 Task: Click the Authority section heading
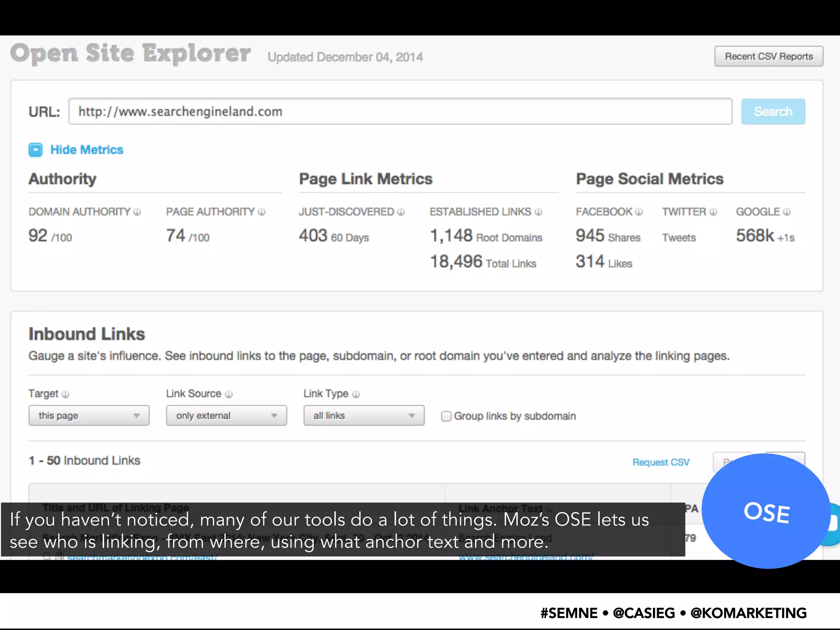[x=62, y=179]
